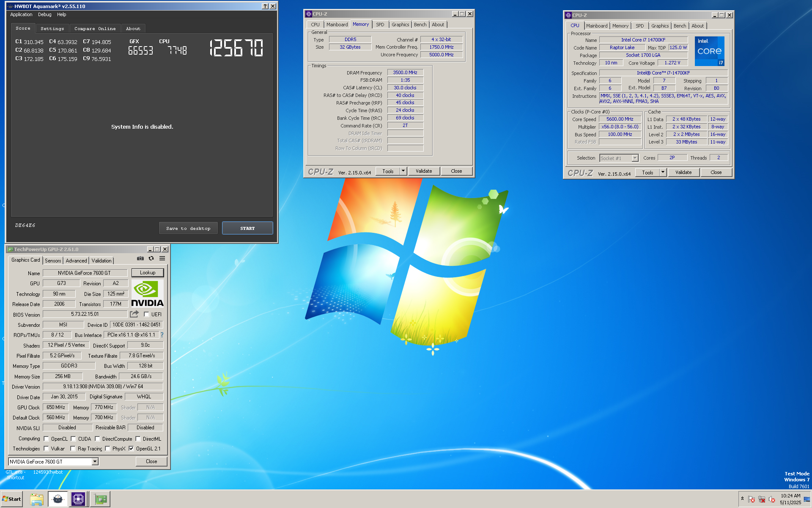The image size is (812, 508).
Task: Open the Debug menu in HWBOT Aquamark
Action: [44, 14]
